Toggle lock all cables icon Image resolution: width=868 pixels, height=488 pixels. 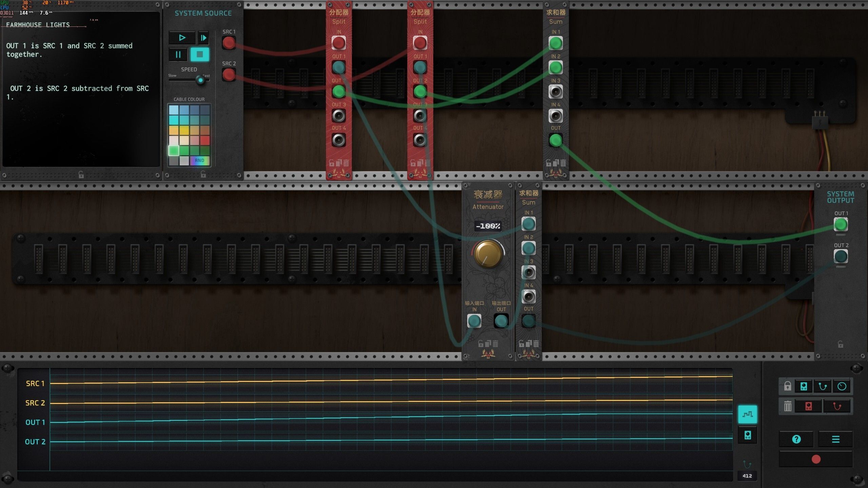coord(823,386)
